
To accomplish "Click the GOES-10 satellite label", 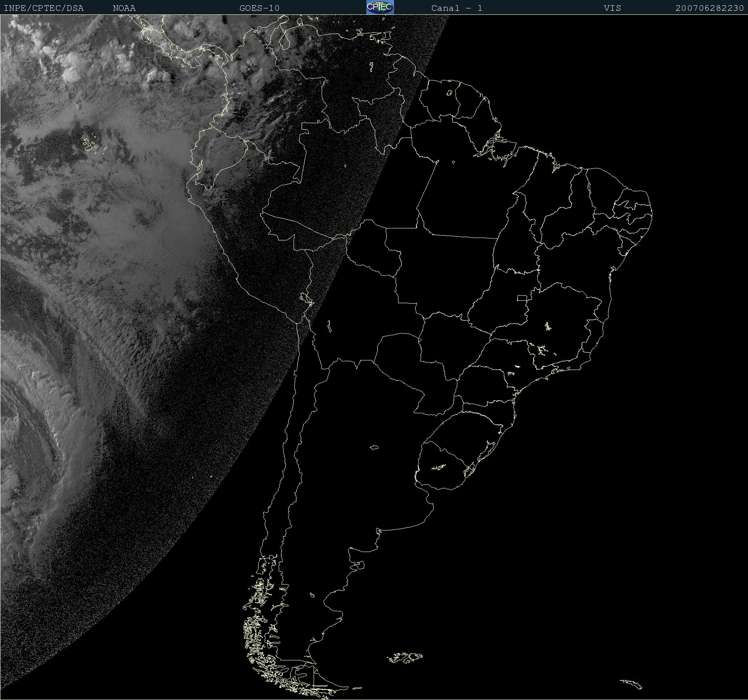I will click(260, 8).
